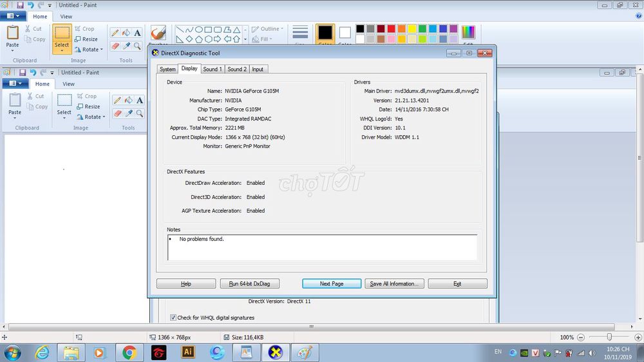The width and height of the screenshot is (644, 362).
Task: Open Paint Help via the blue question icon
Action: 638,16
